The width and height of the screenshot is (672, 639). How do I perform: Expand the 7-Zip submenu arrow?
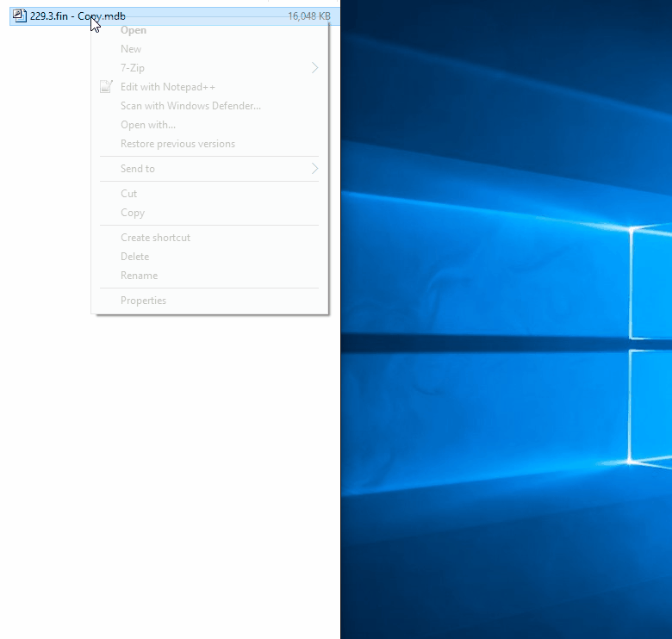314,68
